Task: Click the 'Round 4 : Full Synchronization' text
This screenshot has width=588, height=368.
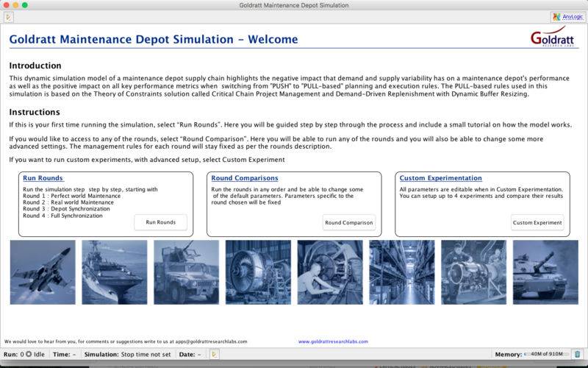Action: pyautogui.click(x=62, y=216)
